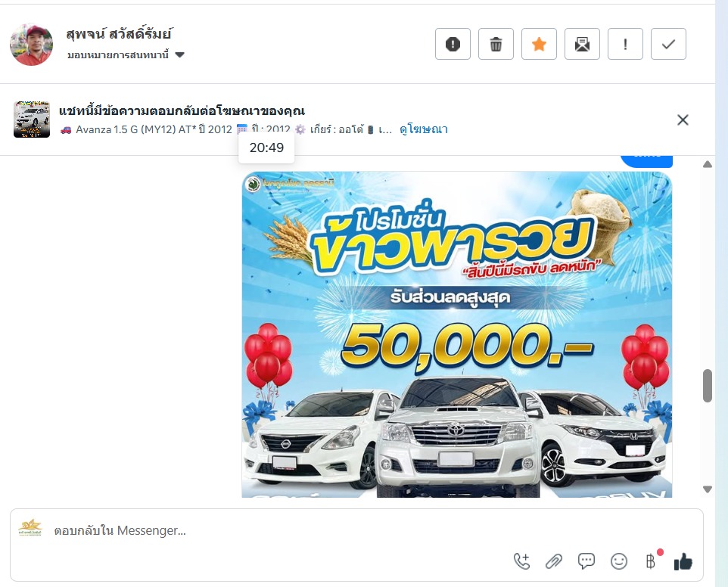Open customer's profile picture

tap(32, 45)
